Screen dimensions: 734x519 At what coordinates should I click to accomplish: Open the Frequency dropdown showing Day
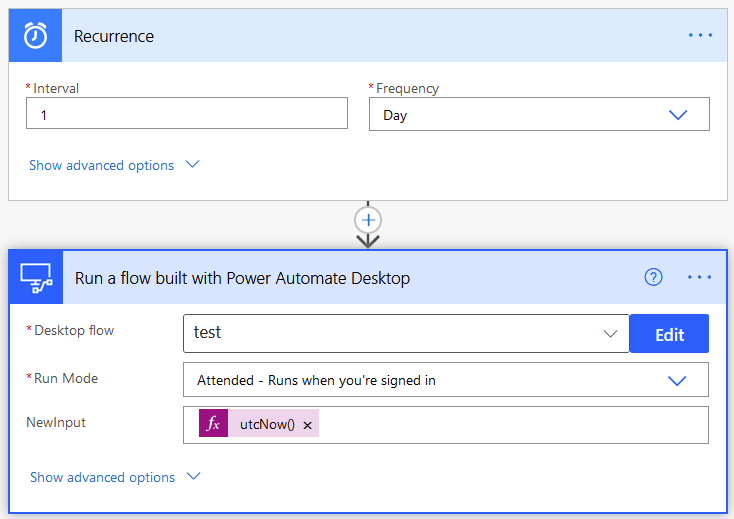pos(539,114)
